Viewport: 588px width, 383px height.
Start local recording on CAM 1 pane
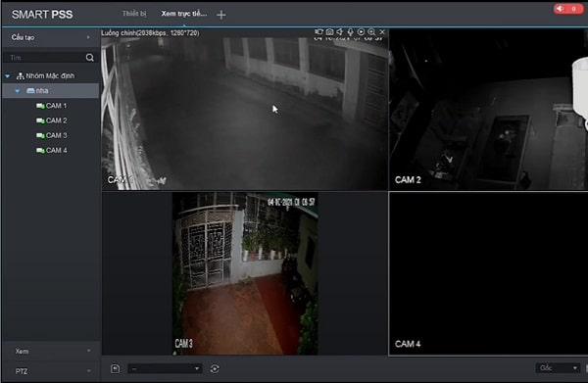click(x=318, y=32)
